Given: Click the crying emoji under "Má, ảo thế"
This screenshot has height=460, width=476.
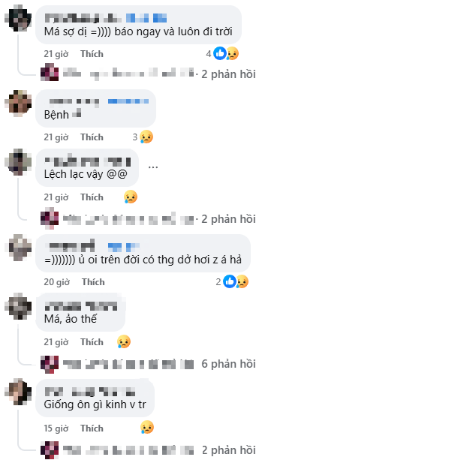Looking at the screenshot, I should (x=124, y=341).
